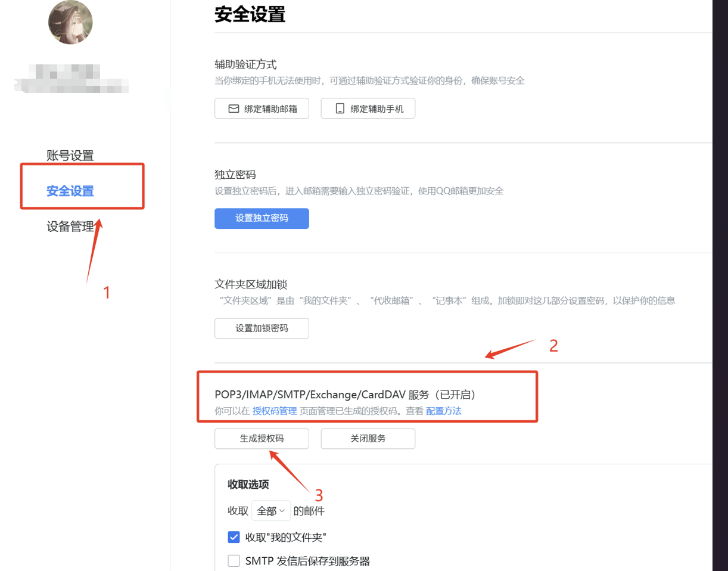The width and height of the screenshot is (728, 571).
Task: Select 安全设置 in the sidebar
Action: coord(70,191)
